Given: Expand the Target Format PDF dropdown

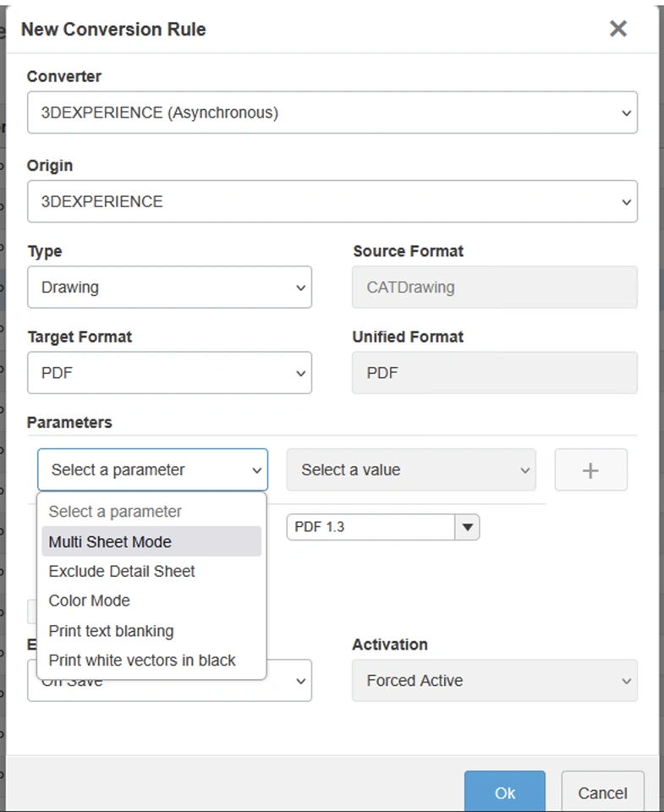Looking at the screenshot, I should click(169, 373).
